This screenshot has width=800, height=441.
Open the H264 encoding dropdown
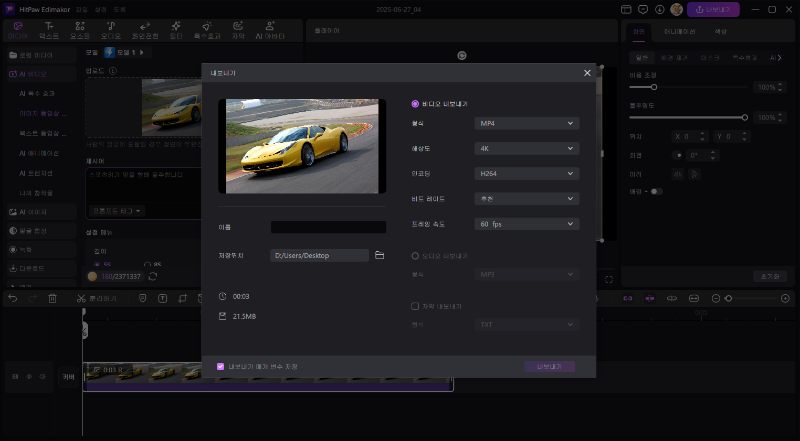(526, 173)
